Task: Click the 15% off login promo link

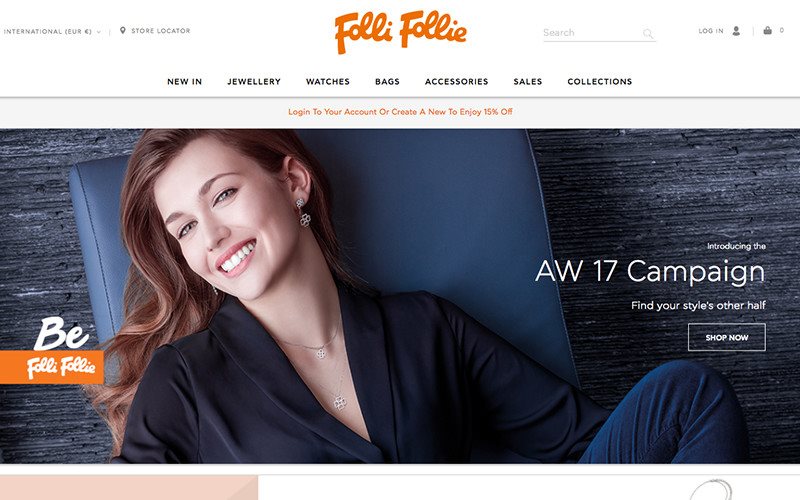Action: click(400, 112)
